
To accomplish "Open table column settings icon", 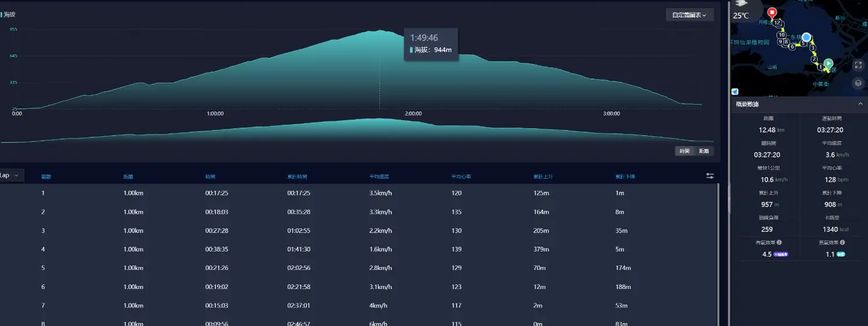I will [710, 176].
